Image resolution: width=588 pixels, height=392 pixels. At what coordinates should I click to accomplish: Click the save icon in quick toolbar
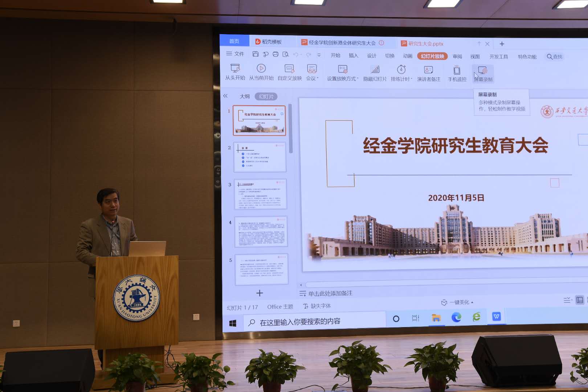coord(256,54)
